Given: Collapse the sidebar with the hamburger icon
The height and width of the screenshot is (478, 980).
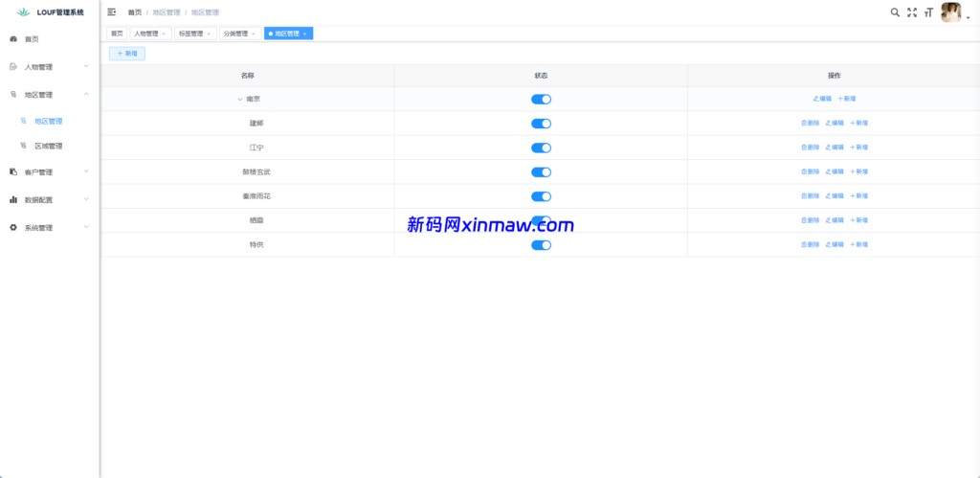Looking at the screenshot, I should [112, 11].
